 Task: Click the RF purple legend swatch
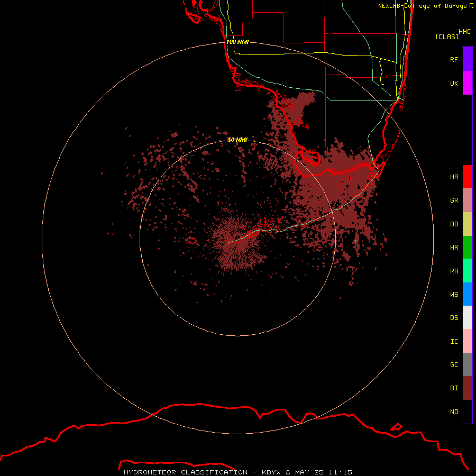467,59
